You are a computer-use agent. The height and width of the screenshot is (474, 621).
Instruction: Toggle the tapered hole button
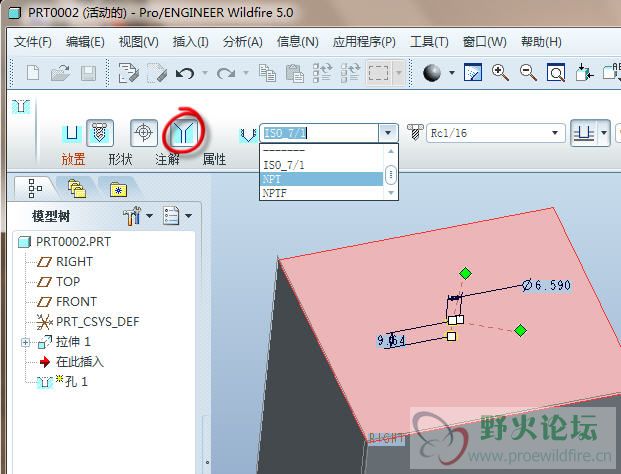coord(183,133)
